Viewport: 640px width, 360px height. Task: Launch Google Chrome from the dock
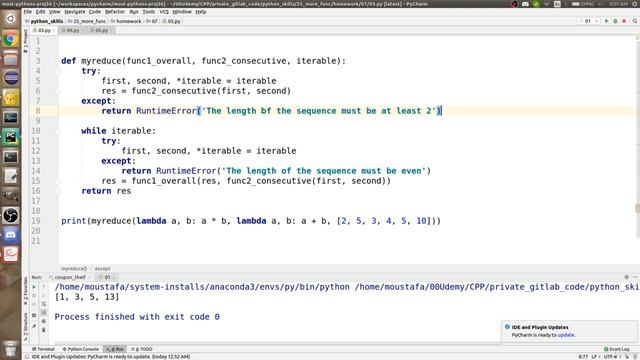point(11,39)
